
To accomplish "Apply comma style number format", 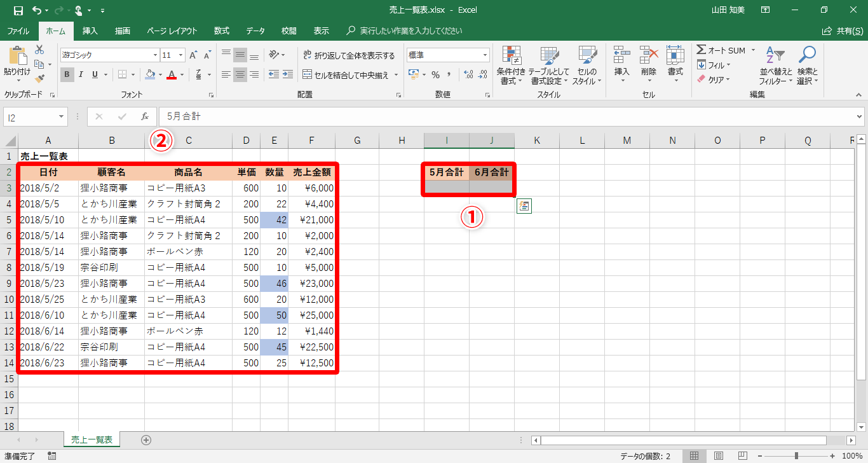I will (450, 74).
